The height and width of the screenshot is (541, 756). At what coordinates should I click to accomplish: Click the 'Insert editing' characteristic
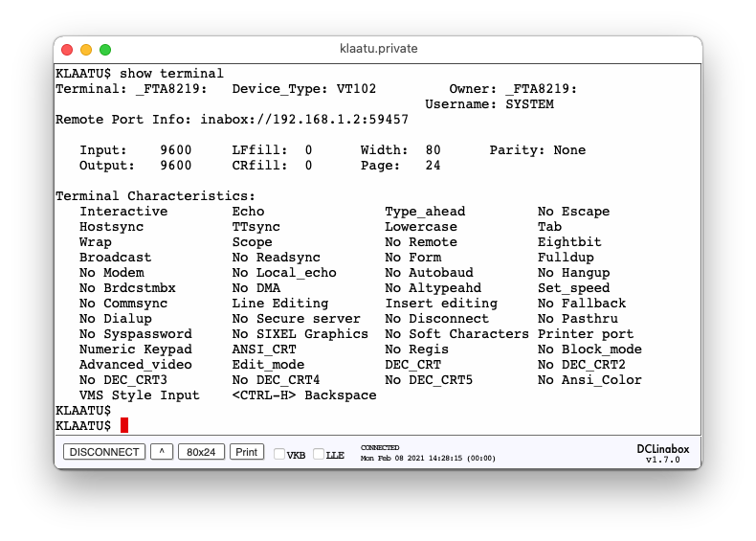pos(441,304)
